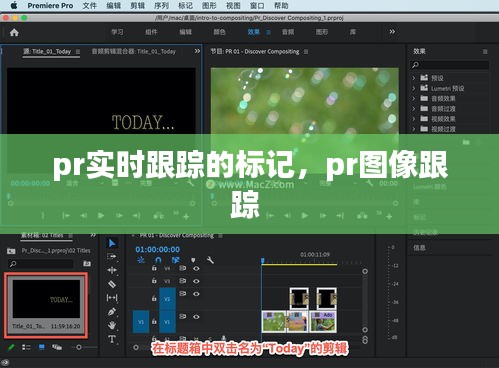Open timeline display settings wrench
499x368 pixels.
click(x=210, y=260)
